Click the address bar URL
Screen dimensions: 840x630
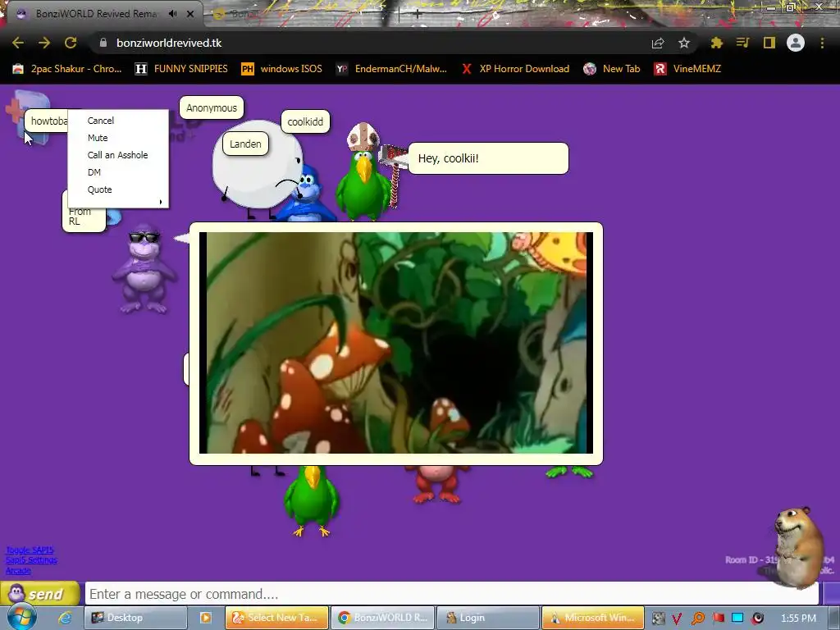pos(169,43)
